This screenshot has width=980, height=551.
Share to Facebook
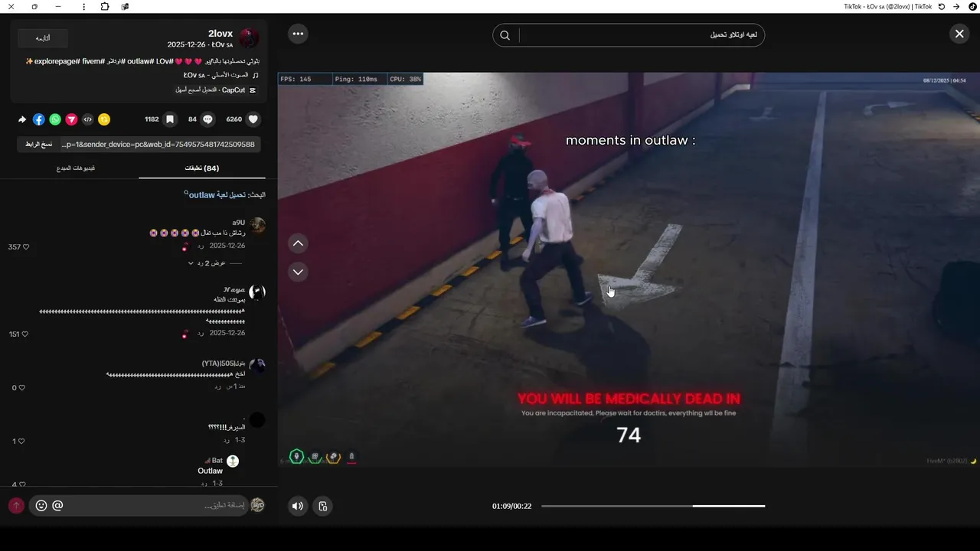(x=39, y=119)
